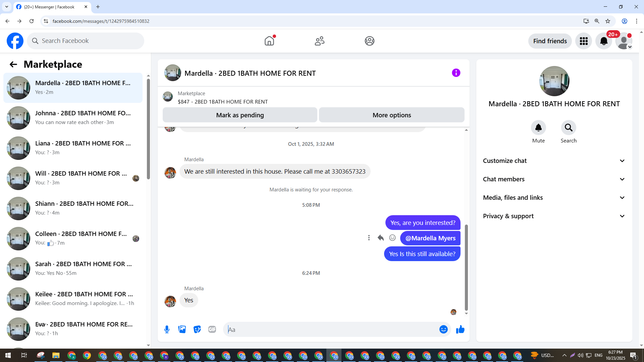This screenshot has height=362, width=644.
Task: Open more options for the @Mardella Myers message
Action: tap(369, 238)
